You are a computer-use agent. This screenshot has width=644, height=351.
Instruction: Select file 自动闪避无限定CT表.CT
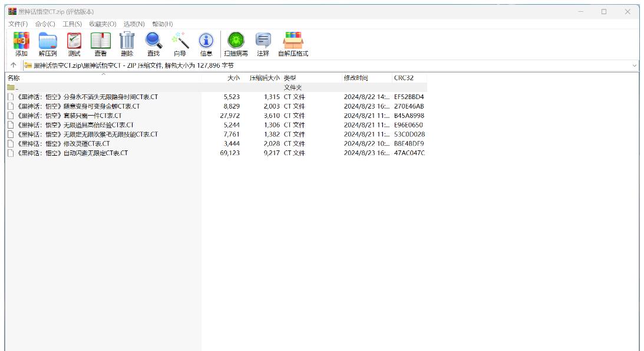tap(72, 153)
